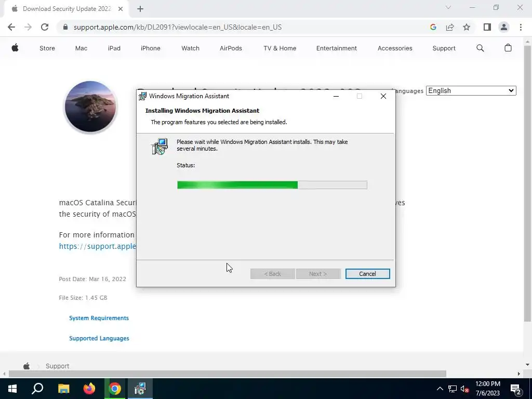Open the shopping bag icon
532x399 pixels.
coord(508,48)
